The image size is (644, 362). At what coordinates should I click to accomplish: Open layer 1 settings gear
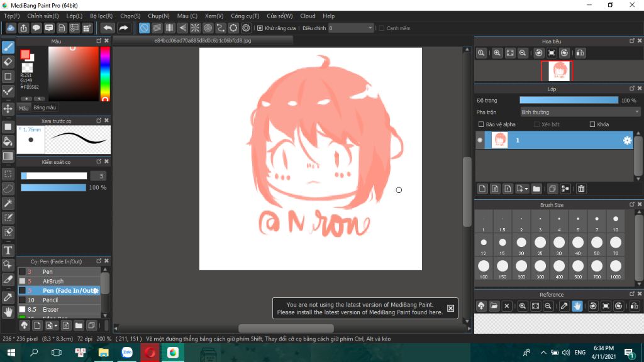627,140
